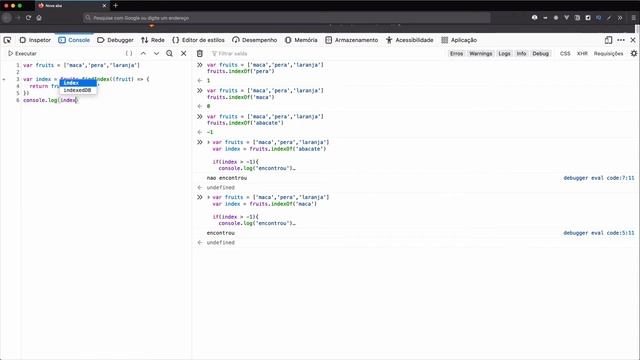
Task: Close the Nova aba tab
Action: pos(104,6)
